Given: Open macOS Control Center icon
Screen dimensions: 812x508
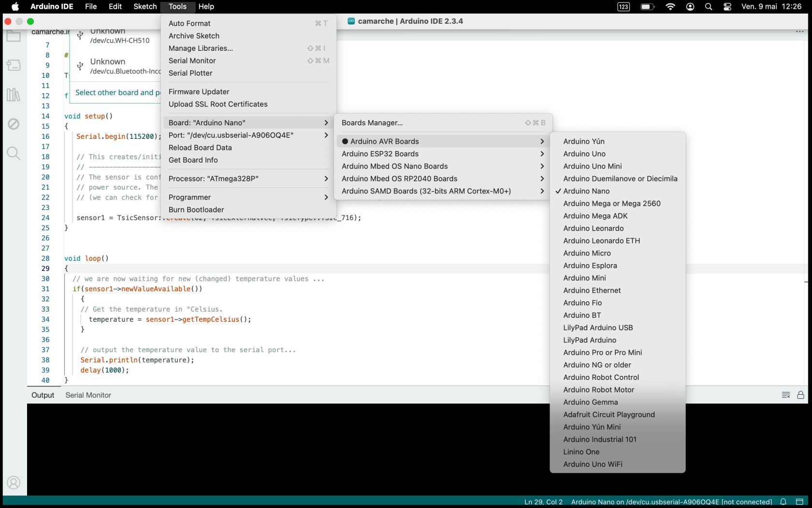Looking at the screenshot, I should pyautogui.click(x=727, y=6).
